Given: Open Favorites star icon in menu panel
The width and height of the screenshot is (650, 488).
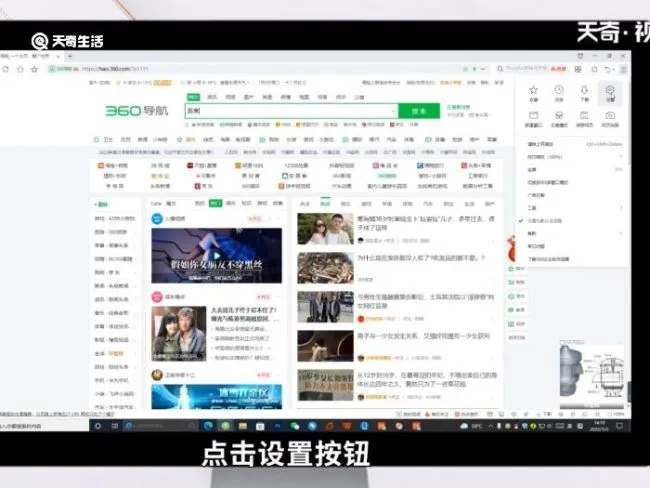Looking at the screenshot, I should coord(534,93).
